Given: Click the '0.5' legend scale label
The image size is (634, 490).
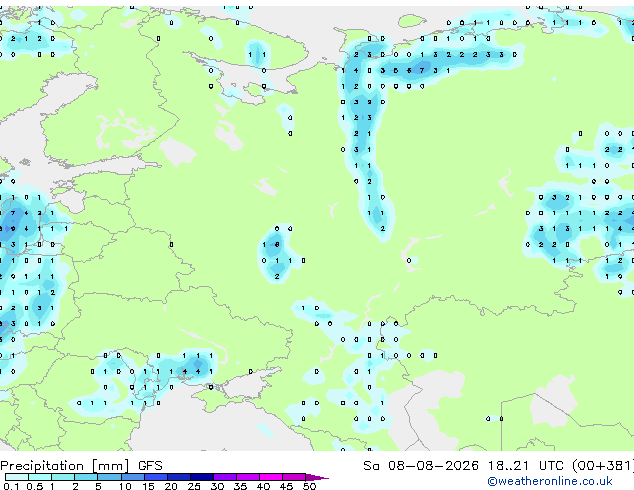Looking at the screenshot, I should click(35, 486).
